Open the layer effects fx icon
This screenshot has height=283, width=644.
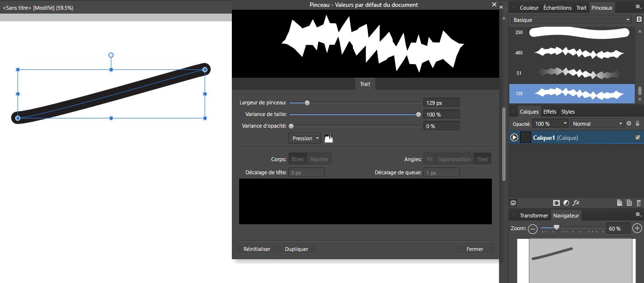[576, 203]
